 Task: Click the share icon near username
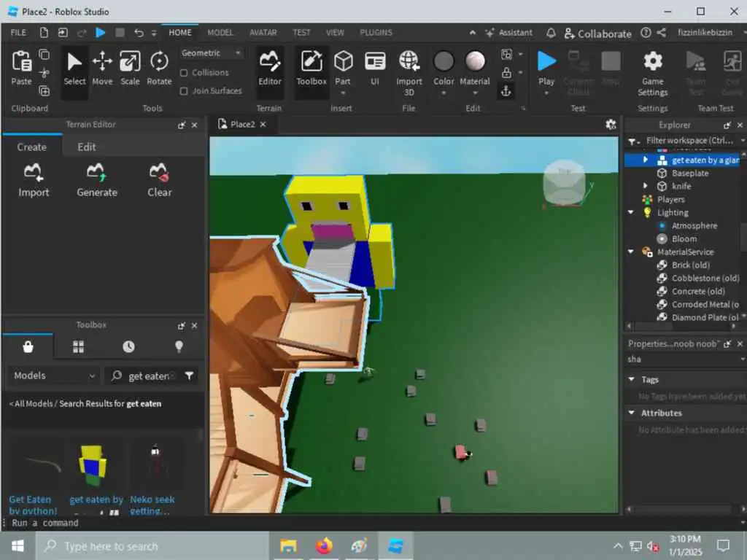click(661, 33)
